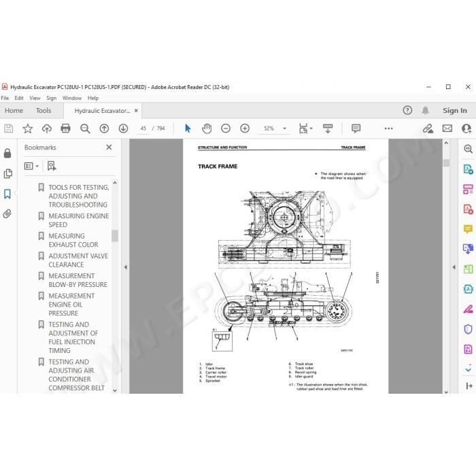Go to previous page arrow
The width and height of the screenshot is (476, 476).
coord(104,129)
